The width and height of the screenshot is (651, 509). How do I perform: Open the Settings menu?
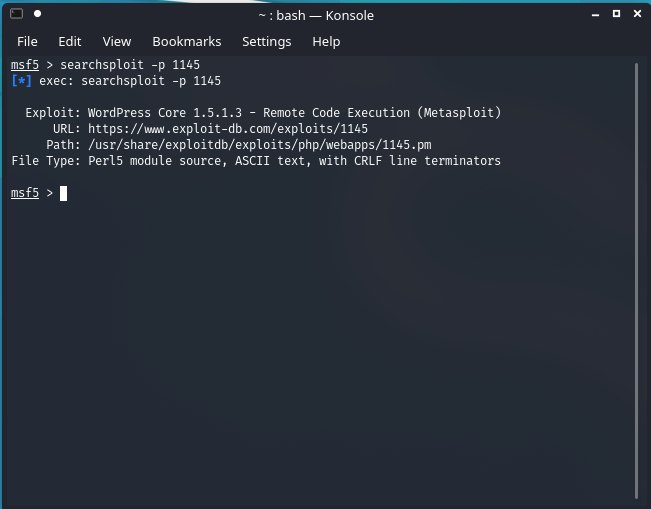pos(266,41)
